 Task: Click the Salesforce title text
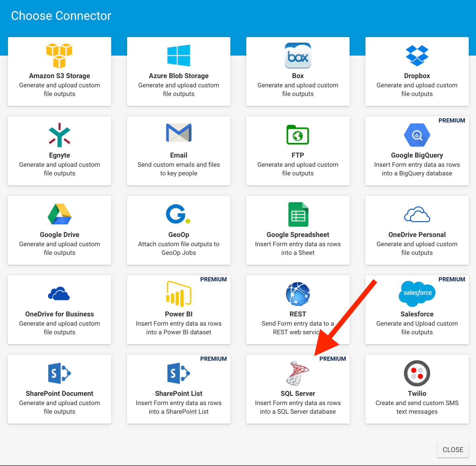417,314
